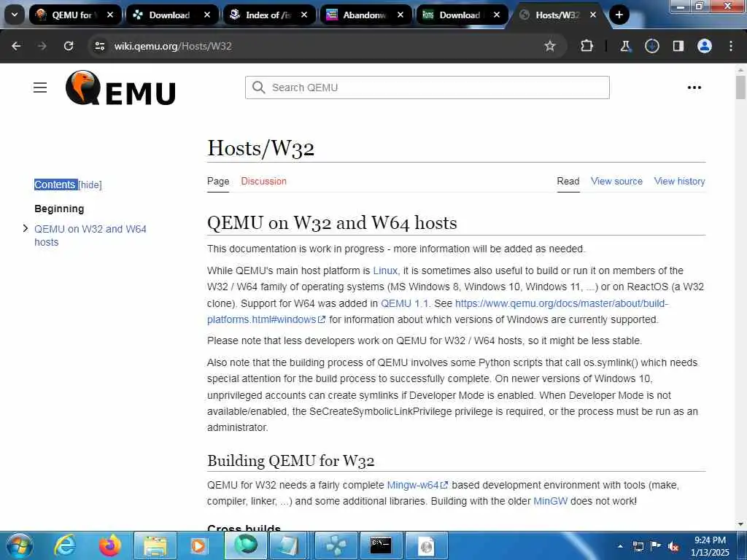Go forward using the forward arrow
The image size is (747, 560).
click(42, 46)
